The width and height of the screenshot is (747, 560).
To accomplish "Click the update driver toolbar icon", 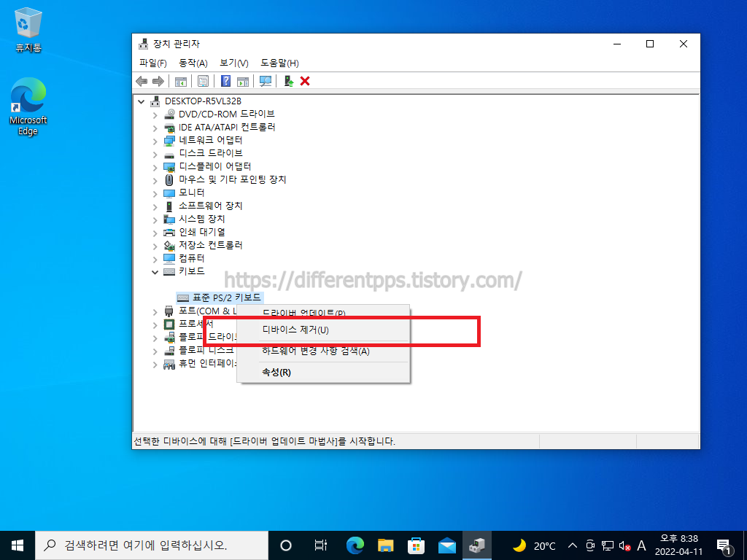I will [289, 82].
